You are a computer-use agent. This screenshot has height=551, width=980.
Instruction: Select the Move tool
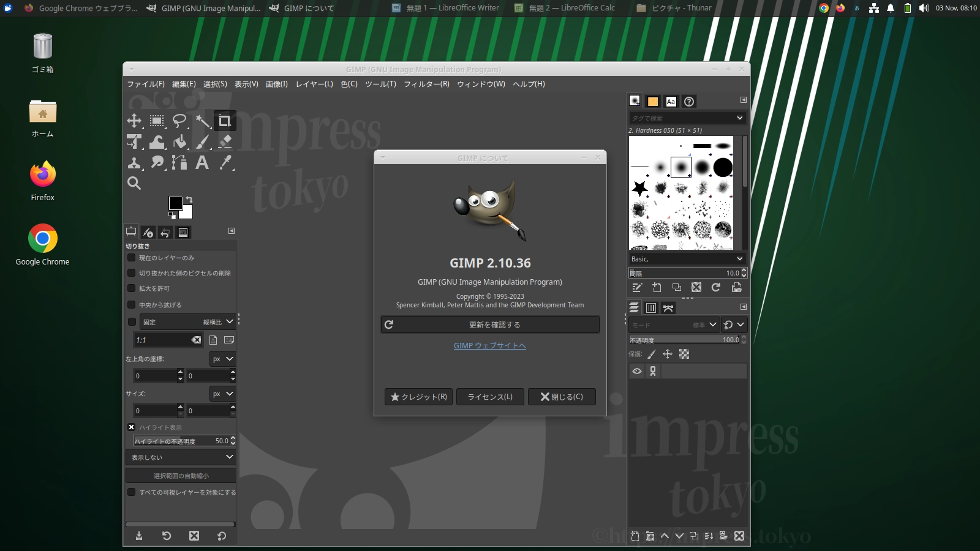tap(134, 121)
